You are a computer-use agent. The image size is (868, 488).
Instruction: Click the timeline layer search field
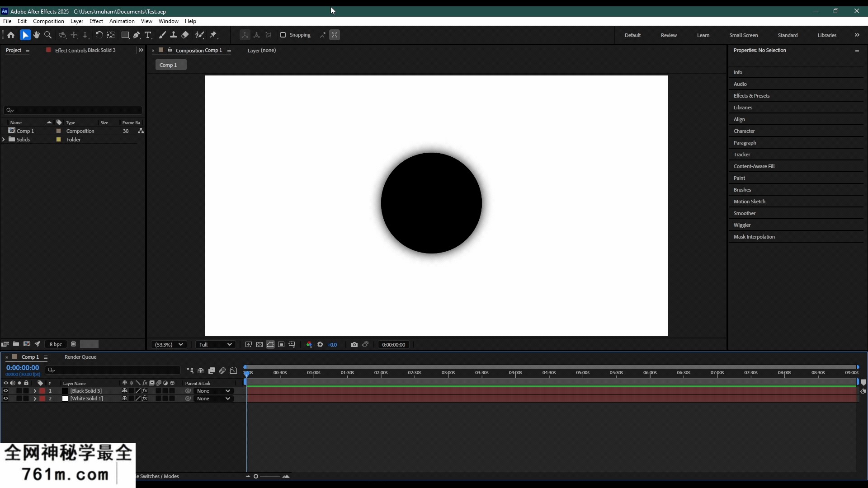click(113, 370)
